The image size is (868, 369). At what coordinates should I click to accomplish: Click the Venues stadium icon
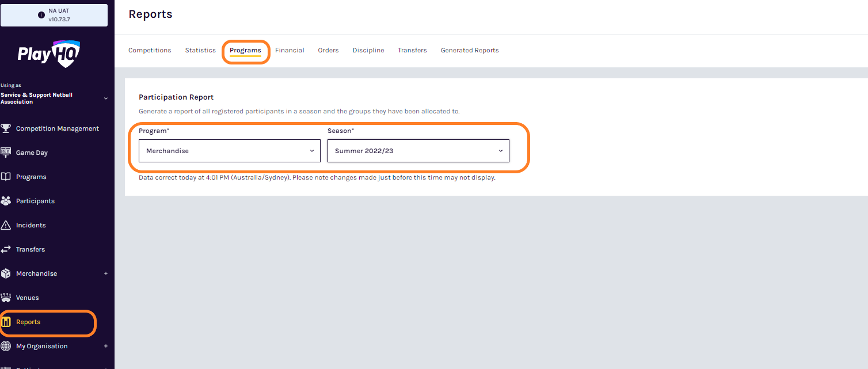point(6,298)
